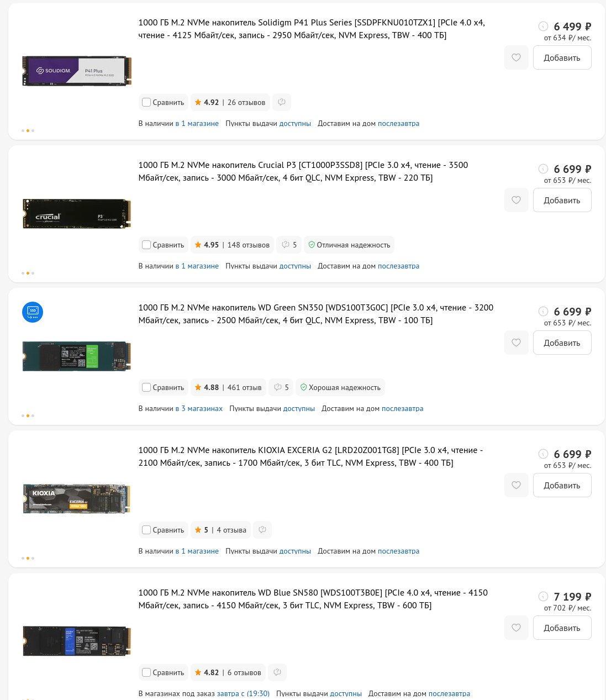Favorite the Crucial P3 drive via heart icon

[516, 200]
